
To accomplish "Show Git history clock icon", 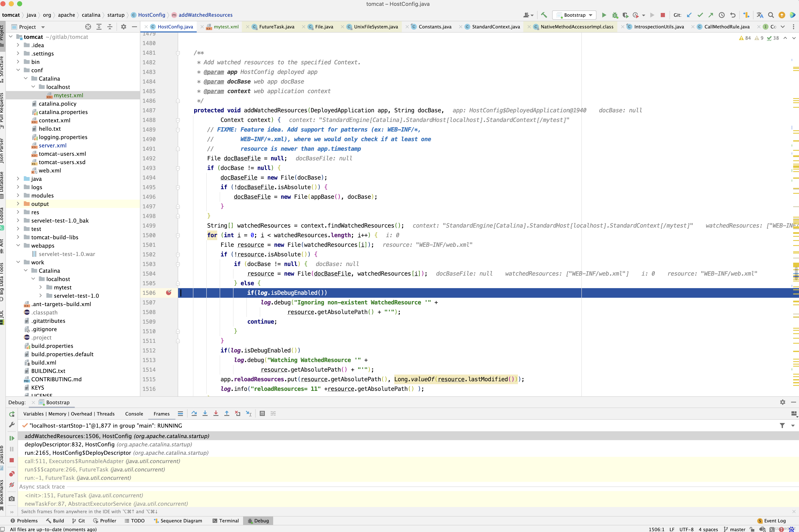I will pyautogui.click(x=722, y=15).
